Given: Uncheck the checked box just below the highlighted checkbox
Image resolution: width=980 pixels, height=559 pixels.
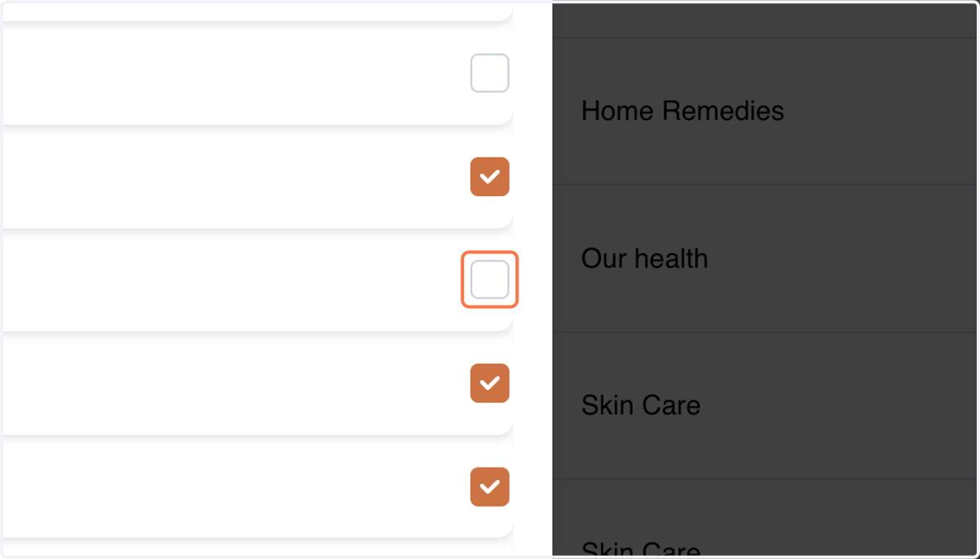Looking at the screenshot, I should 490,383.
